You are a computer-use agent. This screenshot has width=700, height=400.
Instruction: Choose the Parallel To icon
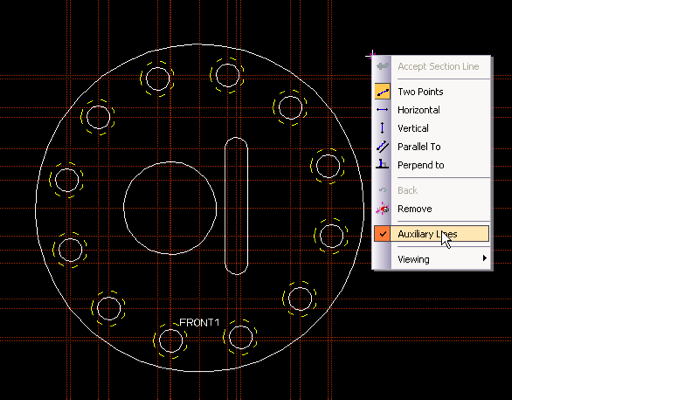[382, 147]
